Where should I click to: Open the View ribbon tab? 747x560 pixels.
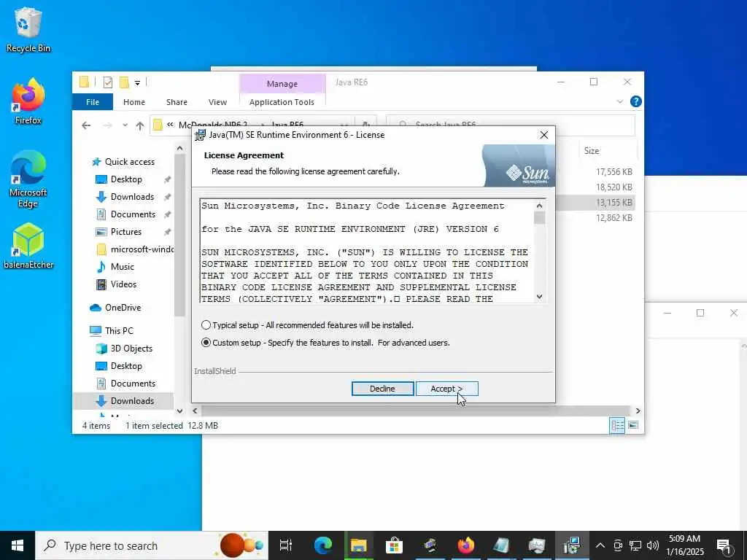217,102
